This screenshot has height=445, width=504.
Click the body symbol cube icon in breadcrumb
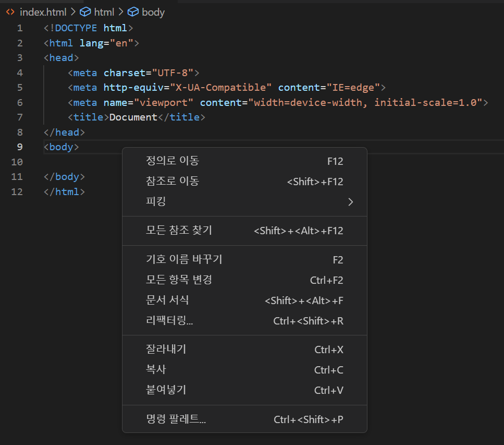pos(133,12)
